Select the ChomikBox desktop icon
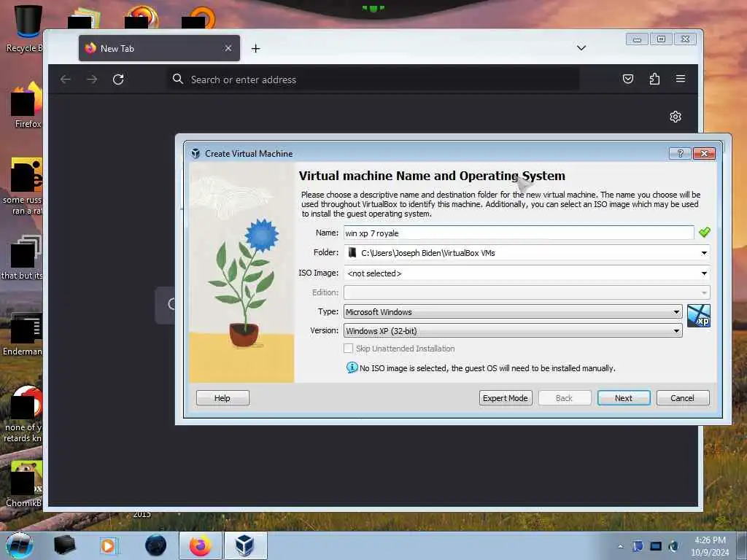 pyautogui.click(x=24, y=484)
